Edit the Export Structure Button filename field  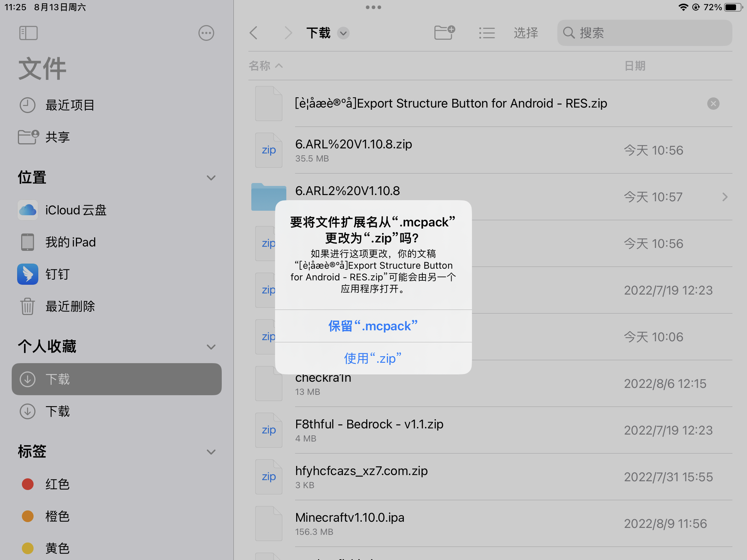pos(451,104)
